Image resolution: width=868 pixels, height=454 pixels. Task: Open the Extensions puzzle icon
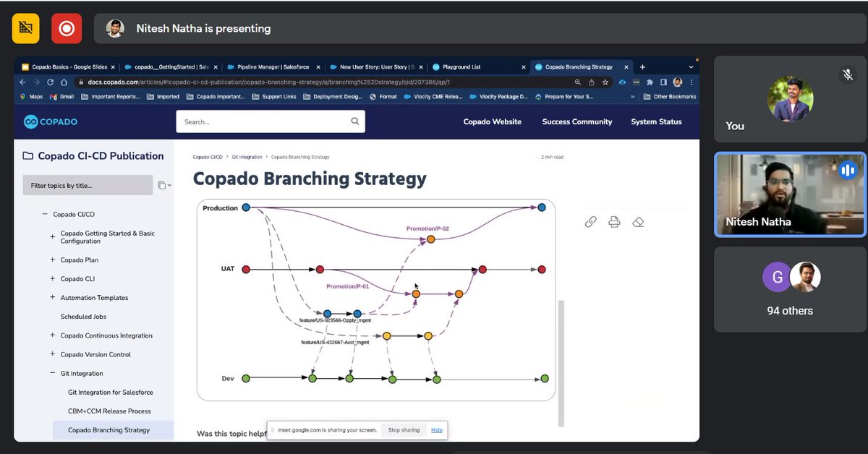tap(650, 82)
